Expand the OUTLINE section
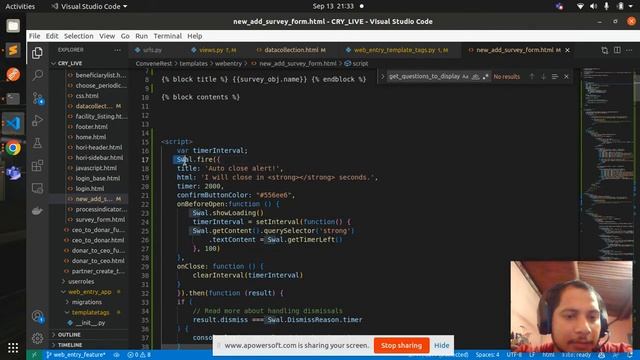This screenshot has height=360, width=640. (69, 335)
